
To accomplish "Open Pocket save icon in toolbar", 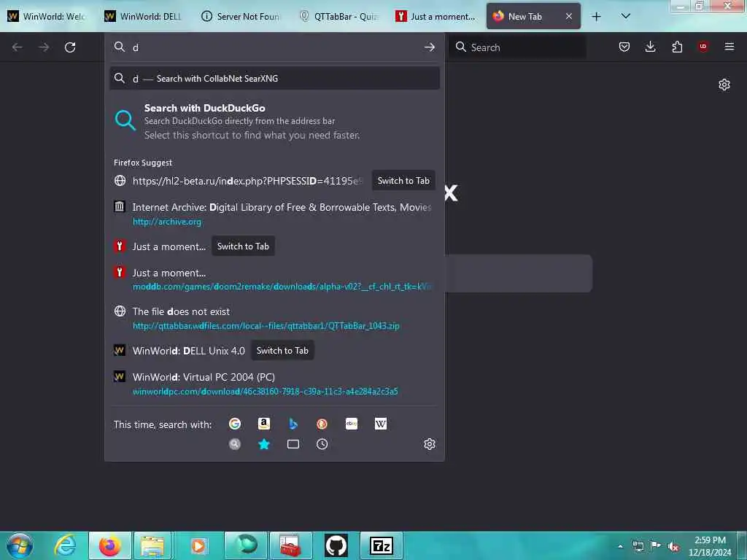I will click(624, 47).
